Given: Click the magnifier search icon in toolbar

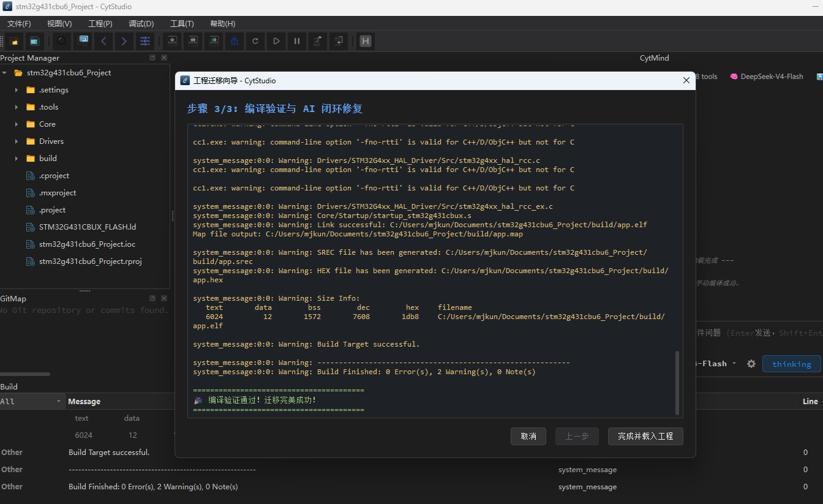Looking at the screenshot, I should (62, 41).
